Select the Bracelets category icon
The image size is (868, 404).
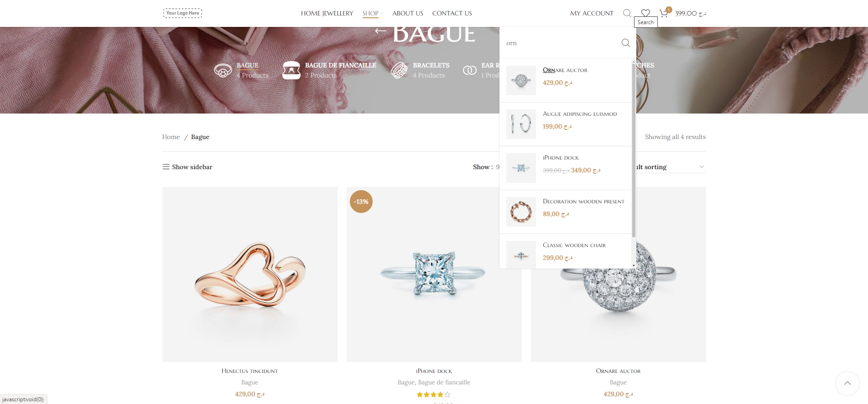[399, 70]
